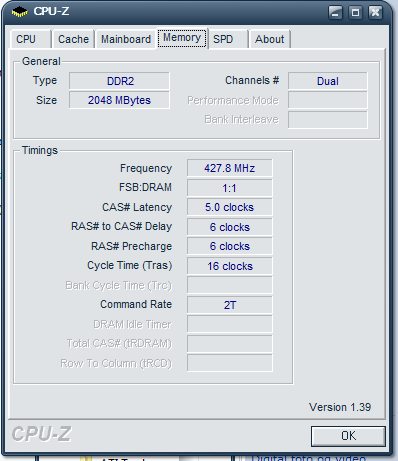Image resolution: width=398 pixels, height=461 pixels.
Task: Click the Version 1.39 text
Action: tap(340, 407)
